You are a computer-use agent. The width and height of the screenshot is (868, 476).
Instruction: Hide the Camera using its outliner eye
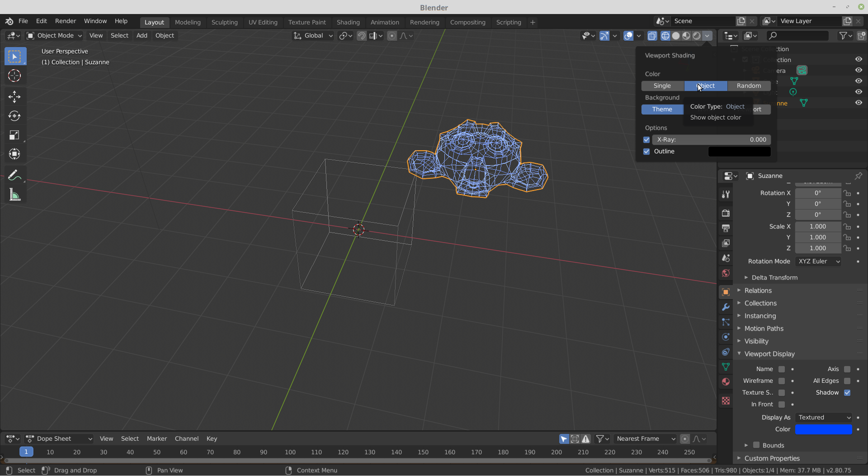[859, 70]
